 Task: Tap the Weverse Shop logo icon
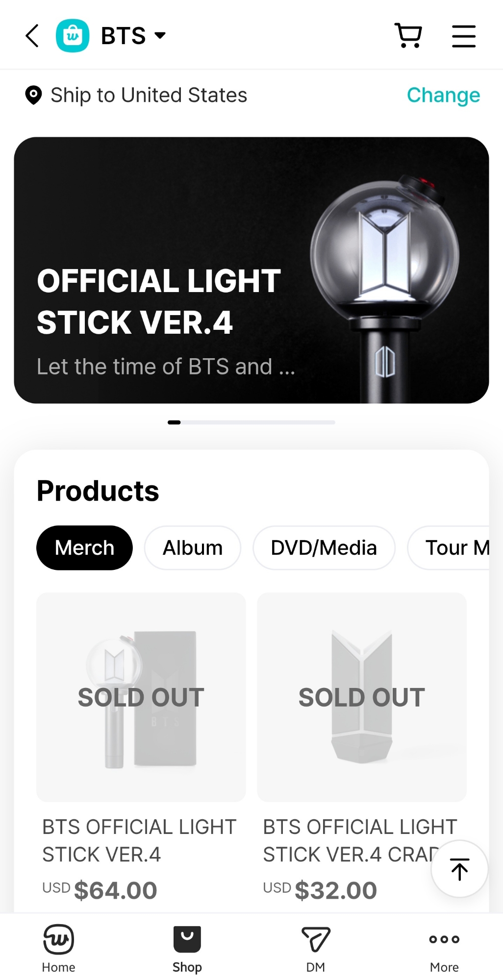[x=73, y=36]
